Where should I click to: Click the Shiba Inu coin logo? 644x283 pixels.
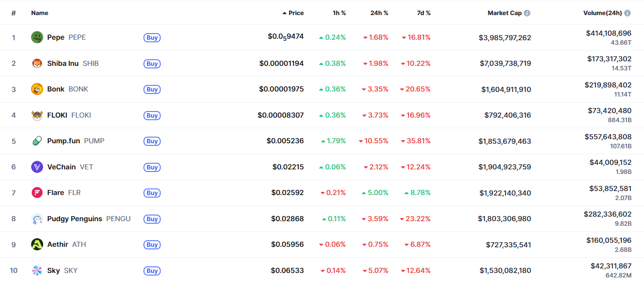tap(37, 63)
